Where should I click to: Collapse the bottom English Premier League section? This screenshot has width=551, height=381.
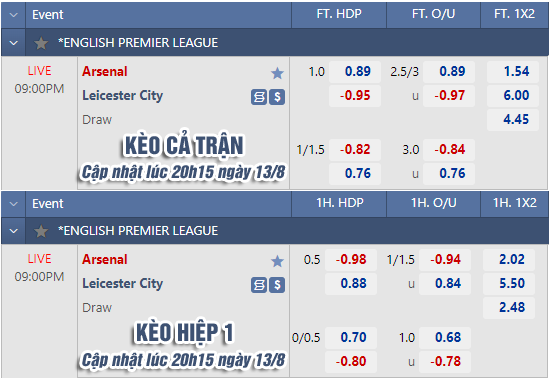13,231
